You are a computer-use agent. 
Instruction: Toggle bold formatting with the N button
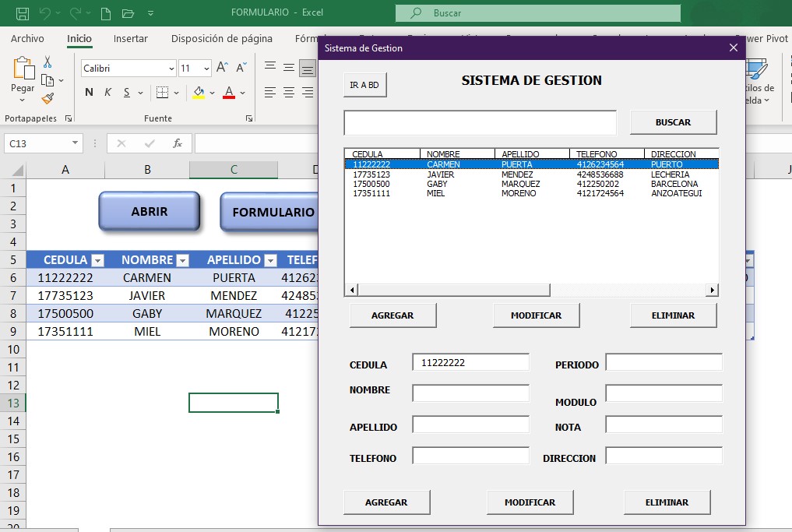click(x=89, y=93)
